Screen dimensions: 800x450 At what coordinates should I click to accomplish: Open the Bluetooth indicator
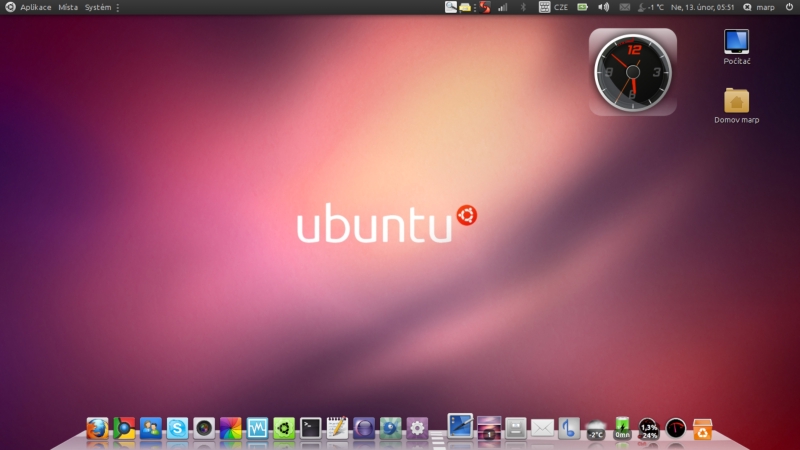pos(523,7)
